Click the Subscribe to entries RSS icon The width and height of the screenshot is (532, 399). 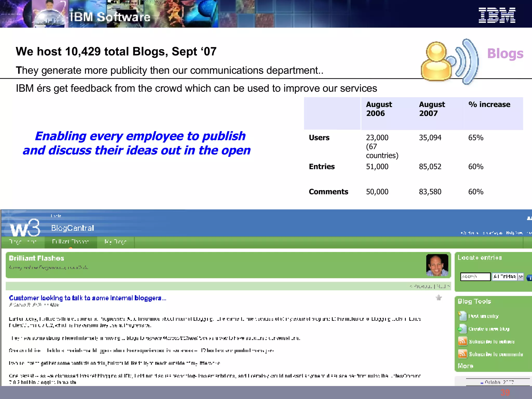click(x=463, y=341)
